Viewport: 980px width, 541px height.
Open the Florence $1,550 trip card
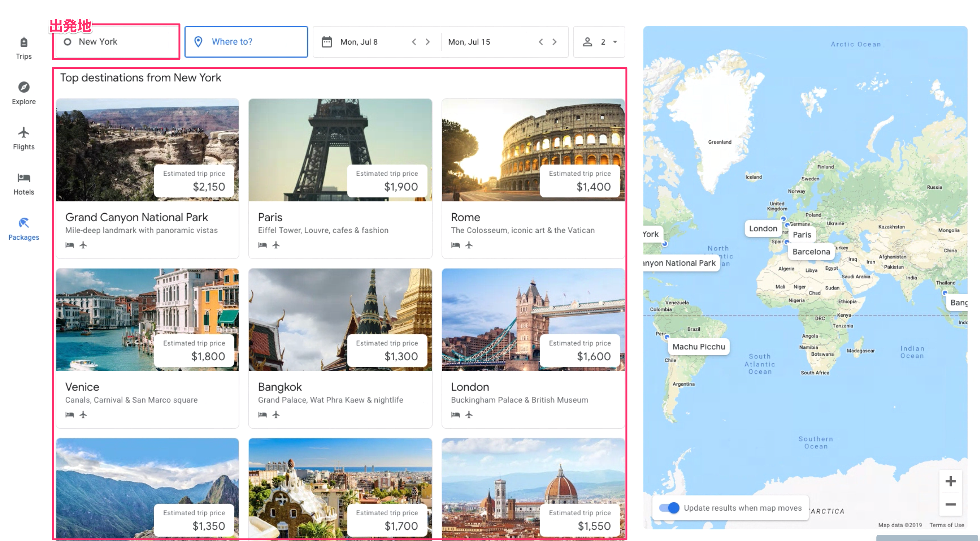click(533, 489)
